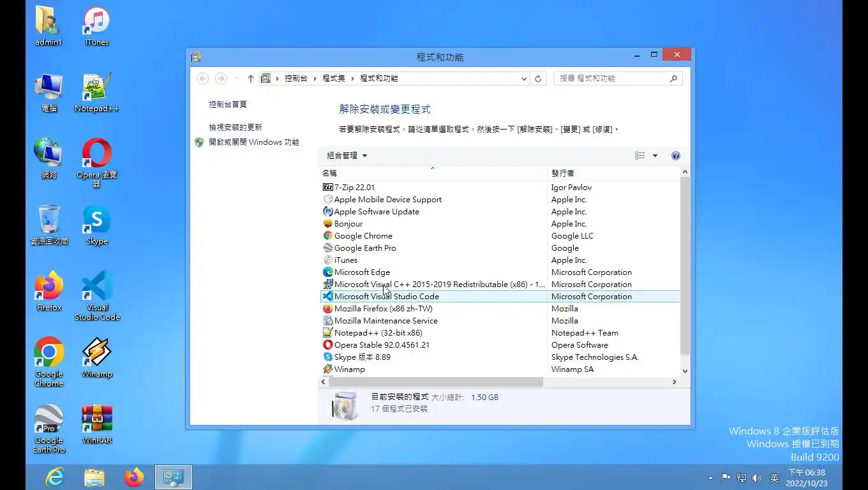Select the Google Chrome list icon
The width and height of the screenshot is (868, 490).
coord(328,236)
